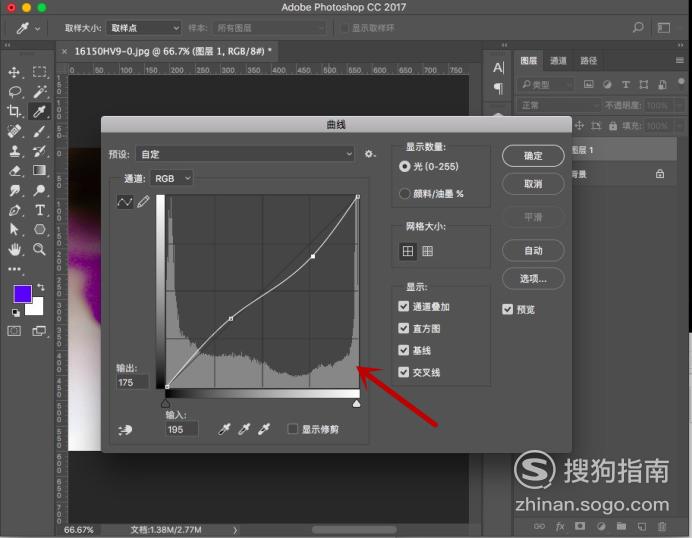Image resolution: width=692 pixels, height=538 pixels.
Task: Switch to the Channels tab
Action: coord(558,60)
